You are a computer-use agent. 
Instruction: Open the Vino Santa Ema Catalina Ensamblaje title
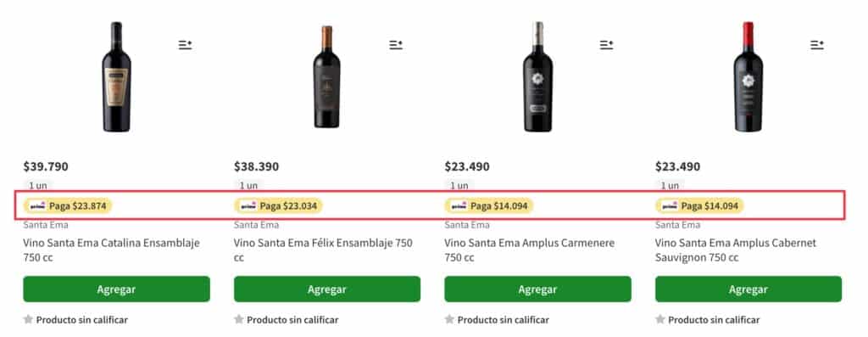point(111,250)
